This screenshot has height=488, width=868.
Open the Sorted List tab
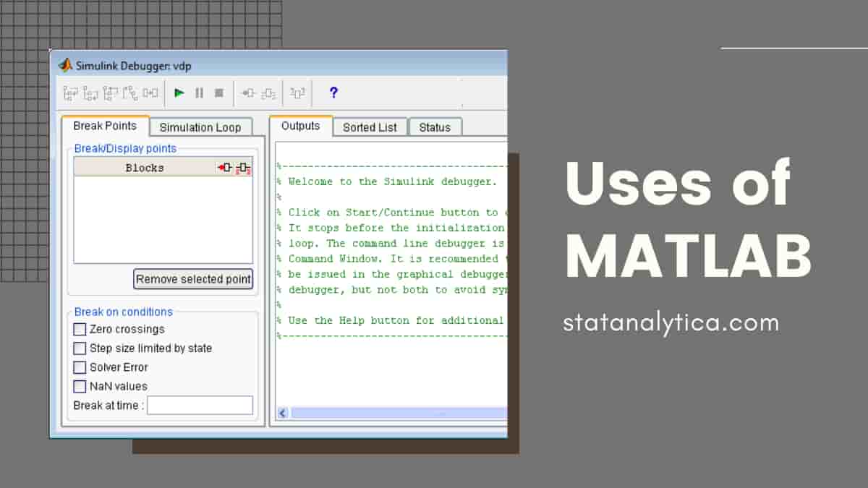pyautogui.click(x=370, y=127)
